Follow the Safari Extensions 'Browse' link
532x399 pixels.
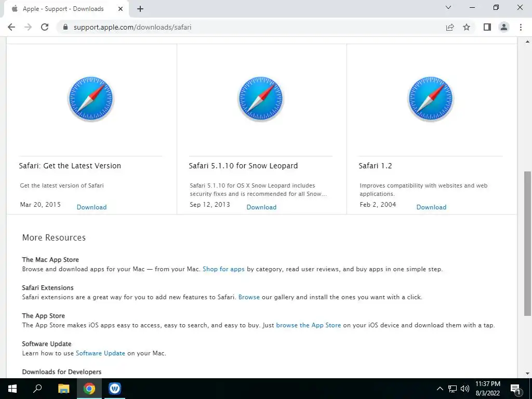point(249,297)
